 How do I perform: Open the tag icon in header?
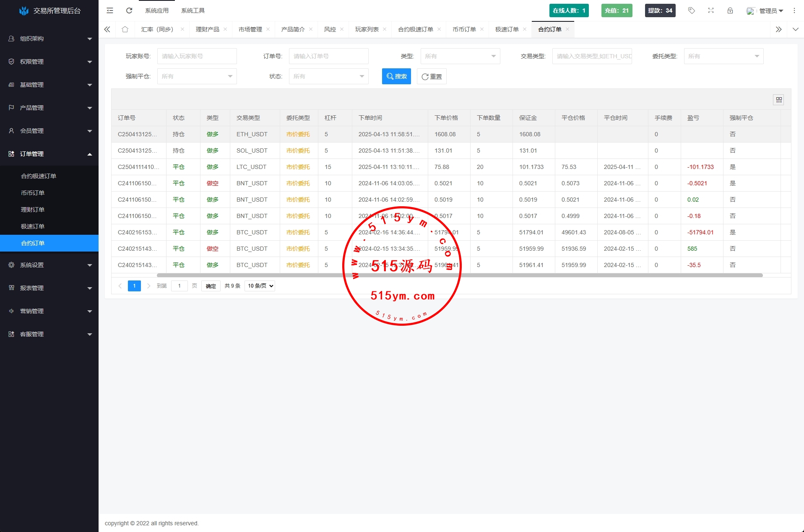pos(692,10)
